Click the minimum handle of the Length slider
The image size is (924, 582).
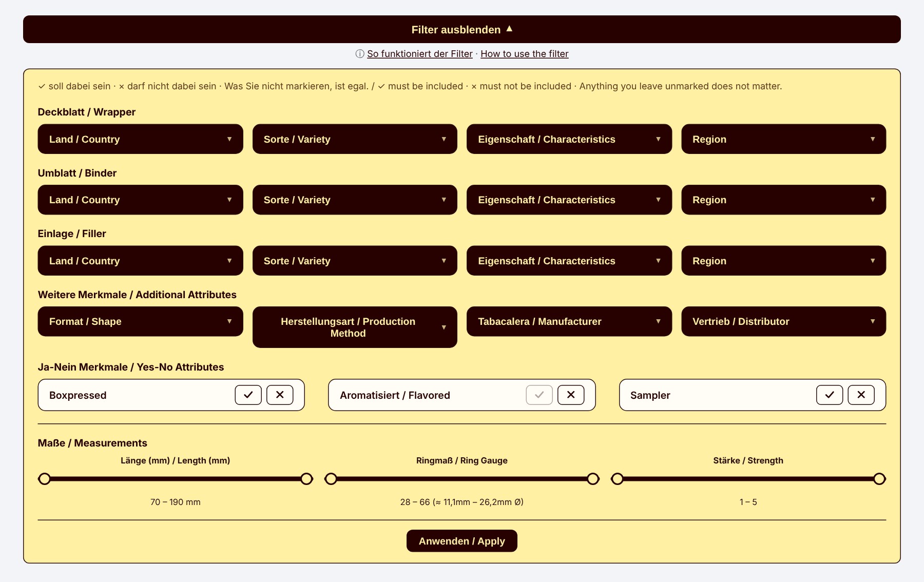[45, 479]
